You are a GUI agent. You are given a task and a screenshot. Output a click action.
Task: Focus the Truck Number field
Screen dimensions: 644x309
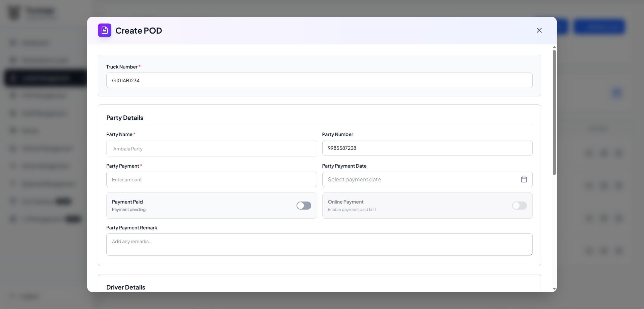coord(319,80)
